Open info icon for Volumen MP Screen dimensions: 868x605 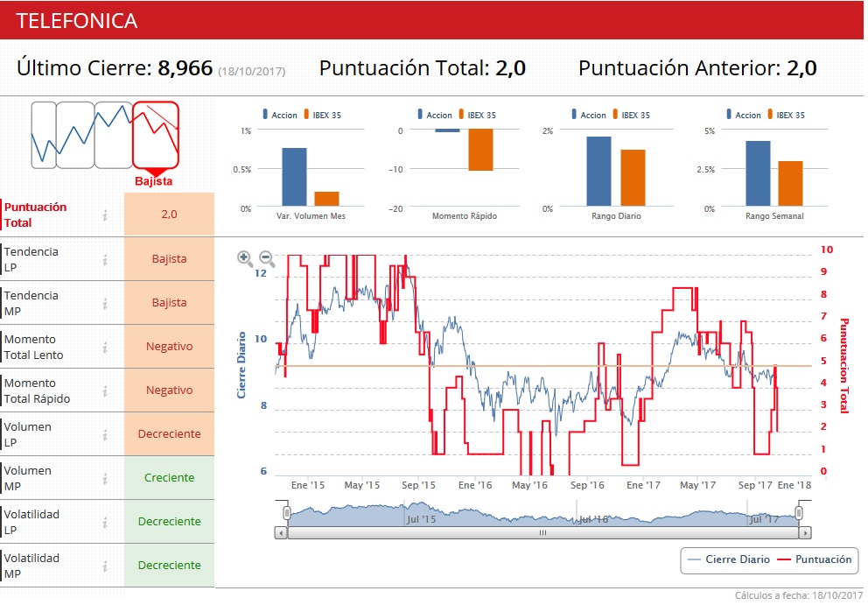pyautogui.click(x=105, y=478)
